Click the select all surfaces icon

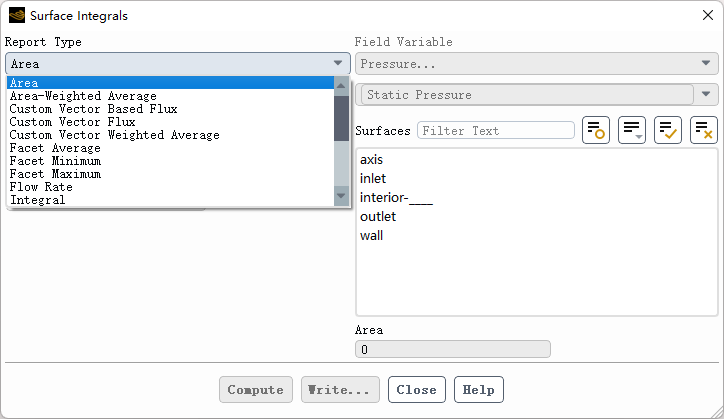click(668, 130)
